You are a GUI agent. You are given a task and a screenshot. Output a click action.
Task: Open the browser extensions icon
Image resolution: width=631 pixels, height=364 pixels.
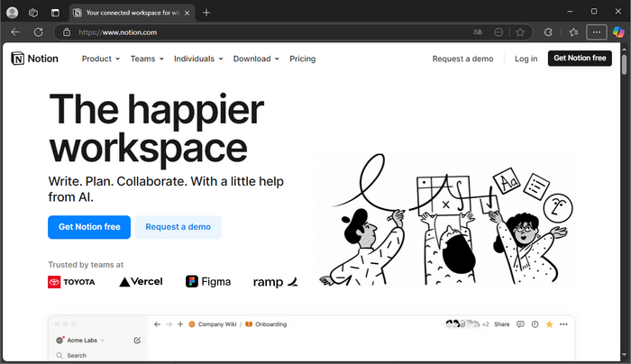click(x=548, y=32)
